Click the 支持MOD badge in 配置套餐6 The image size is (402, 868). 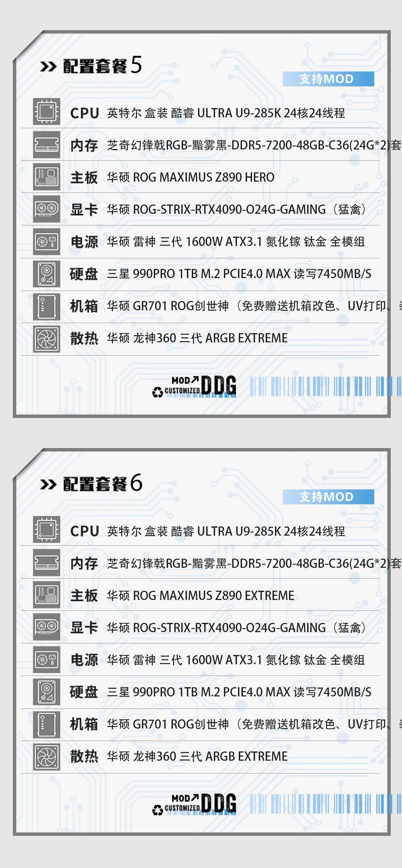pos(328,497)
